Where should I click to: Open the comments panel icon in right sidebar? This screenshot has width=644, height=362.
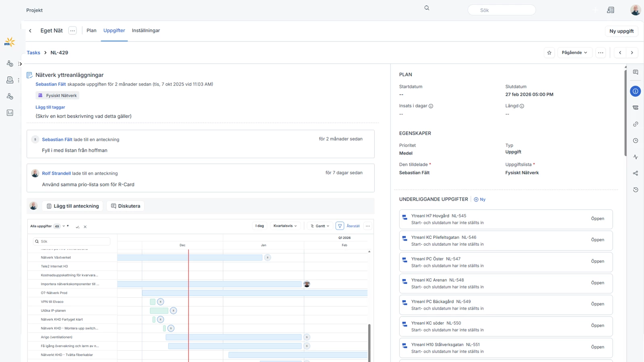click(636, 72)
